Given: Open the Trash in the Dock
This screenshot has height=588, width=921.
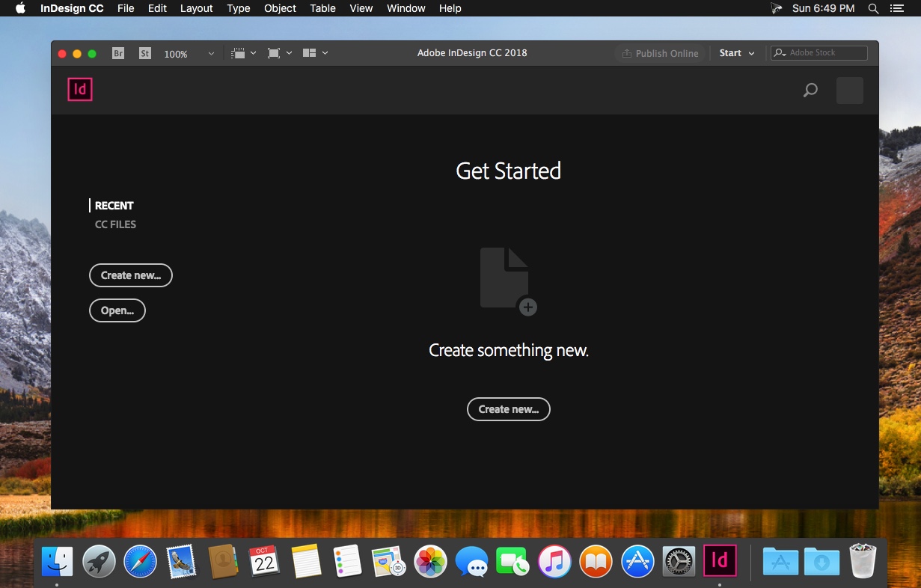Looking at the screenshot, I should tap(863, 561).
